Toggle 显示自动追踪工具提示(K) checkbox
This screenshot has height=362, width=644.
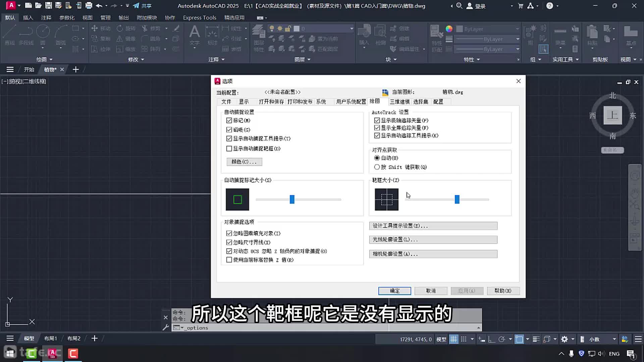point(377,135)
